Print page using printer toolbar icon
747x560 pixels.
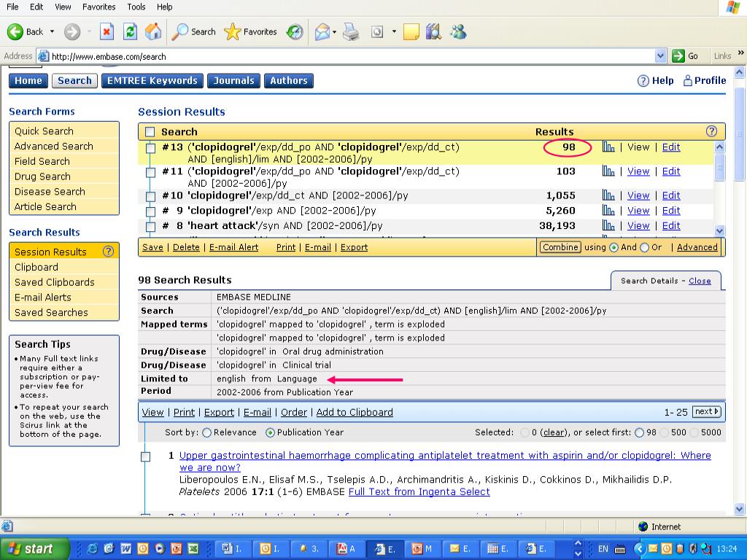(351, 32)
